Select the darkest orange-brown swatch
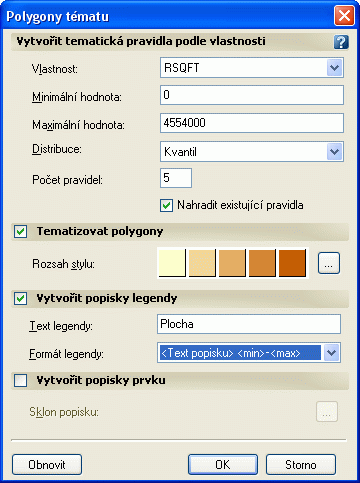The image size is (360, 483). click(292, 263)
